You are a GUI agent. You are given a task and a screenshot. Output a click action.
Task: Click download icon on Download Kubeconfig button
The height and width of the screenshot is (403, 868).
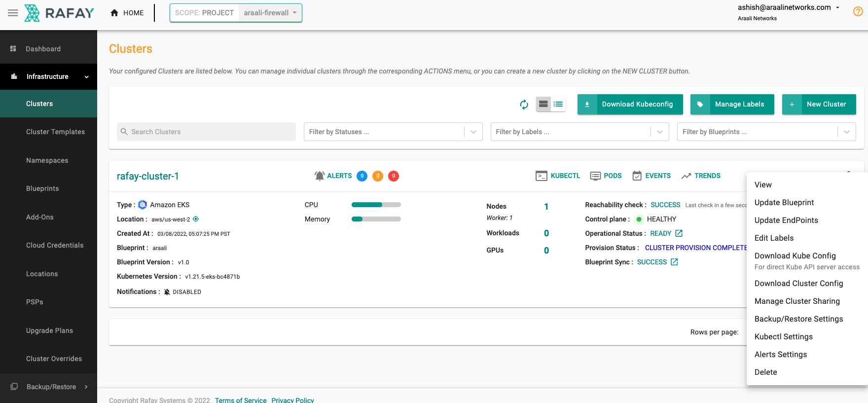tap(587, 104)
